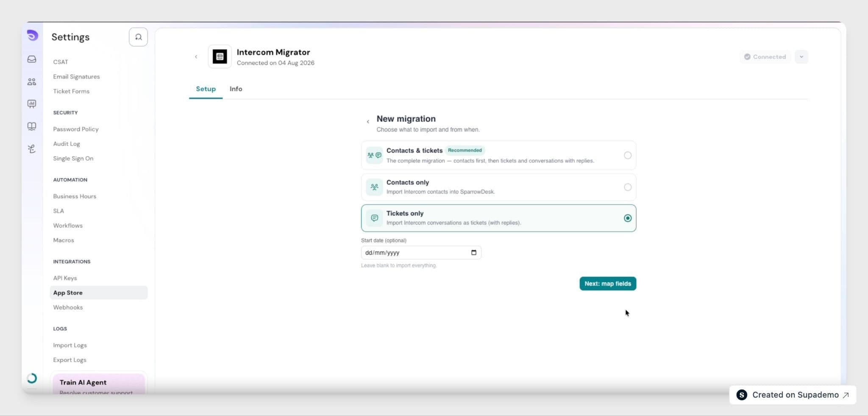
Task: Expand the dropdown next to Connected
Action: 801,57
